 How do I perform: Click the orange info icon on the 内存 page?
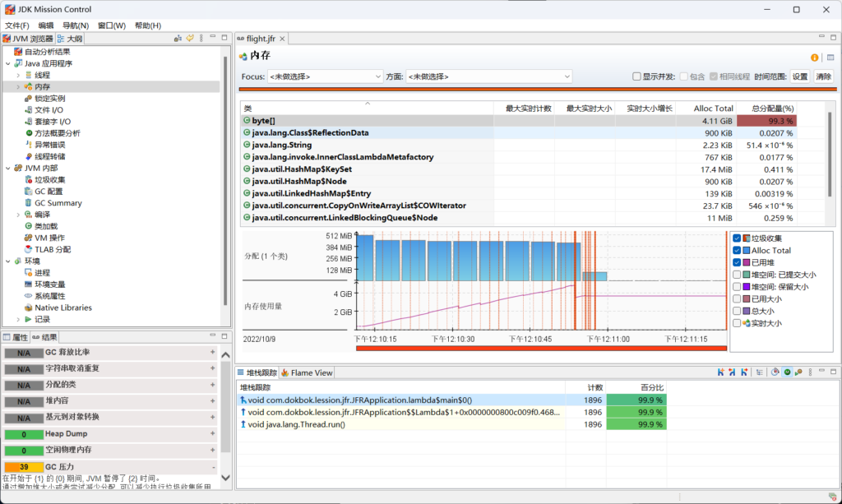tap(815, 58)
